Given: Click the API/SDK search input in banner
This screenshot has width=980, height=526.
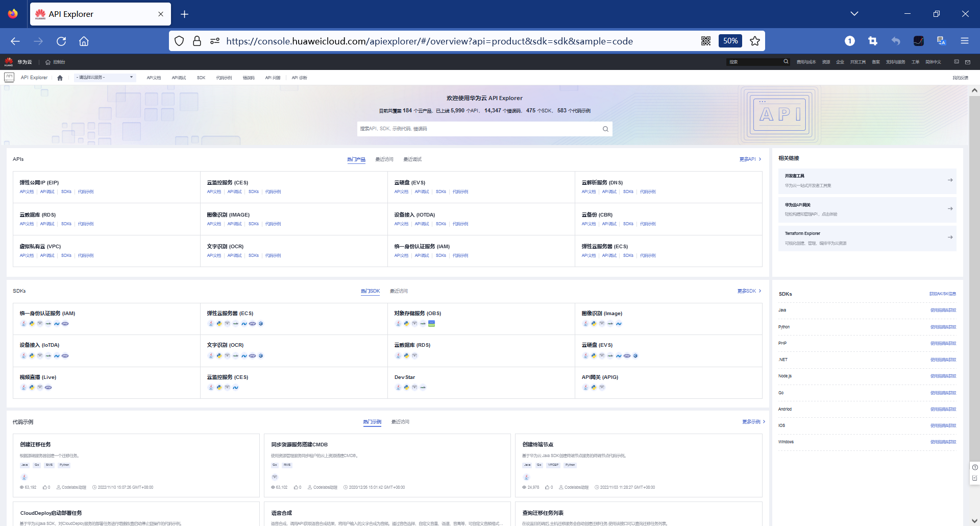Looking at the screenshot, I should 484,129.
